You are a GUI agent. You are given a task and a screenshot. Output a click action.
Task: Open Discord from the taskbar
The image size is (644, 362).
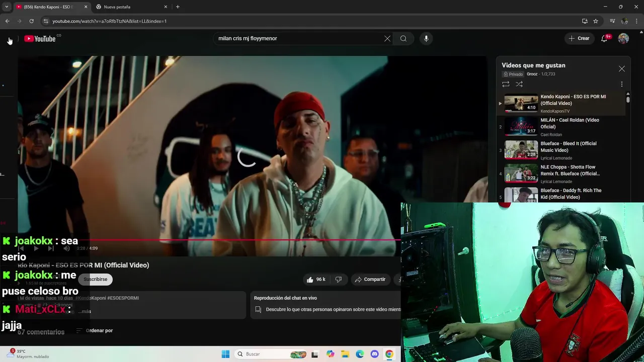point(374,354)
